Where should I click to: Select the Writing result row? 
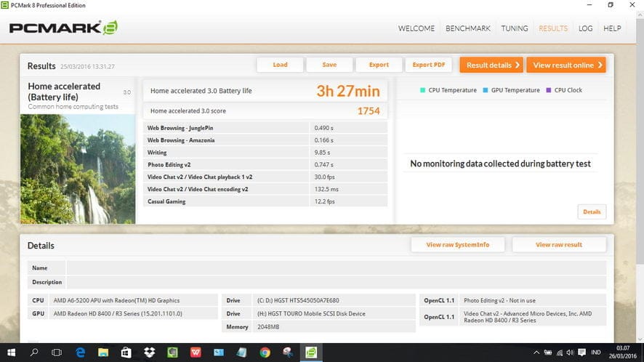click(265, 153)
